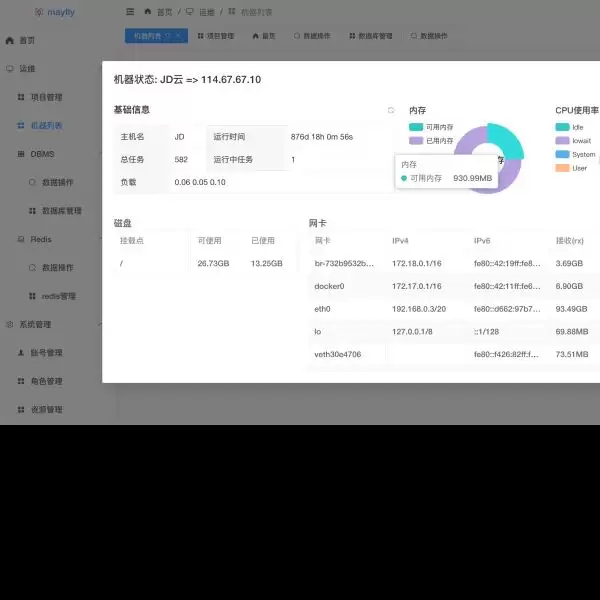
Task: Click disk used value 13.25GB
Action: (266, 263)
